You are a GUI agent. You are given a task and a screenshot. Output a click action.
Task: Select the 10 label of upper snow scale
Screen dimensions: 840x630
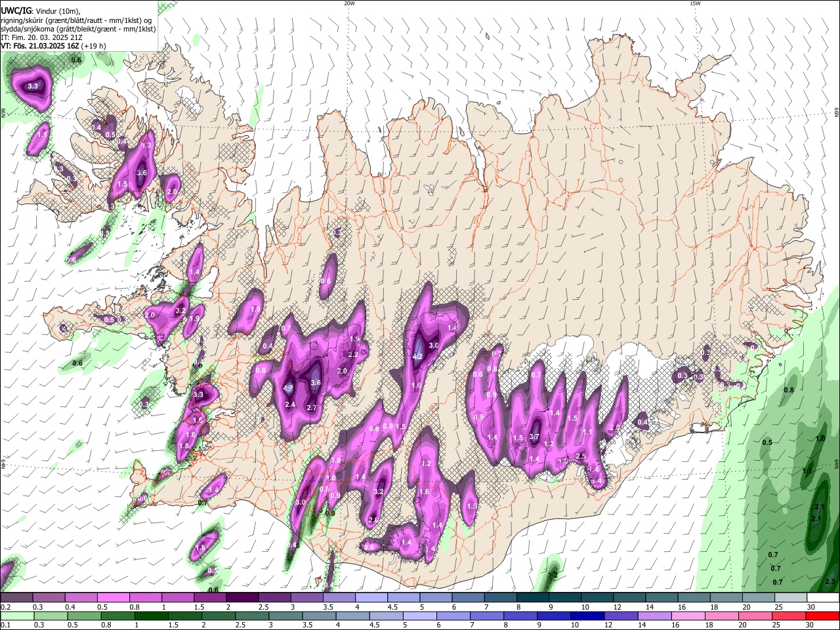(x=585, y=607)
